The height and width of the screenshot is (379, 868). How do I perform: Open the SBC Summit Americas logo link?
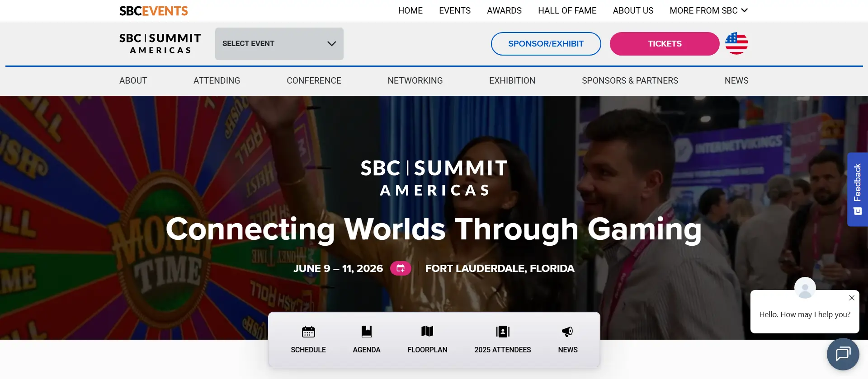(160, 44)
